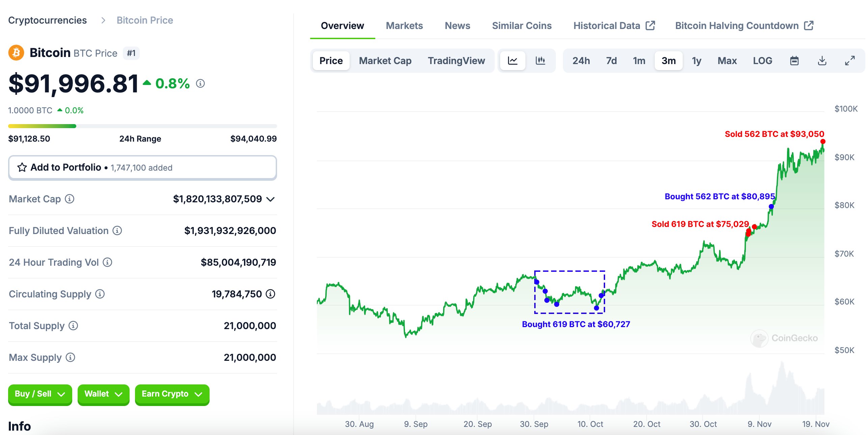Viewport: 868px width, 435px height.
Task: Toggle LOG scale on chart
Action: 762,61
